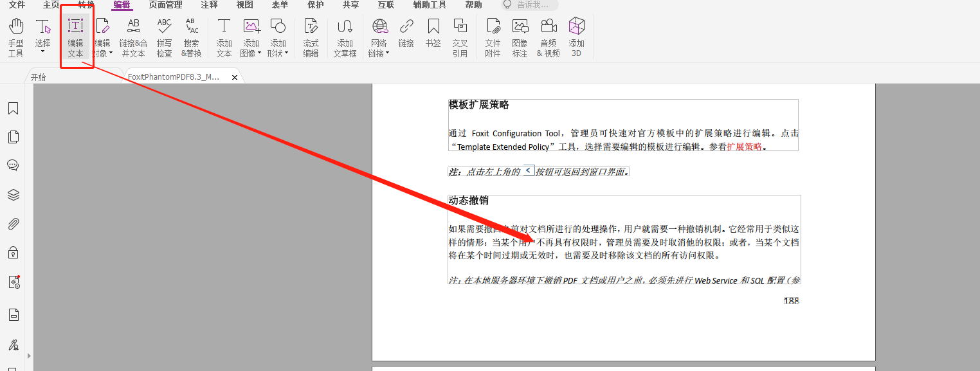Open the Layers panel in the left sidebar
The width and height of the screenshot is (980, 371).
13,195
